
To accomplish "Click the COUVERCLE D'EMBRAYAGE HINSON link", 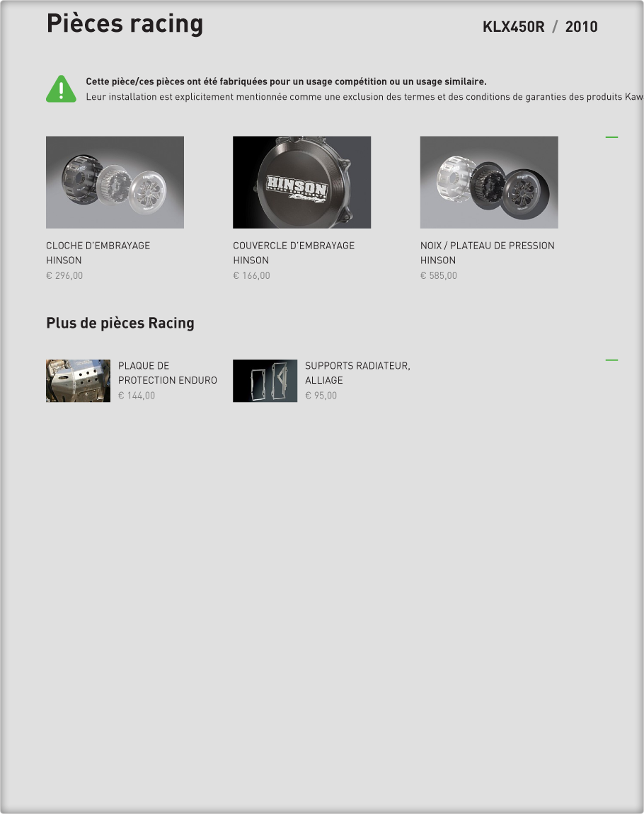I will 294,253.
